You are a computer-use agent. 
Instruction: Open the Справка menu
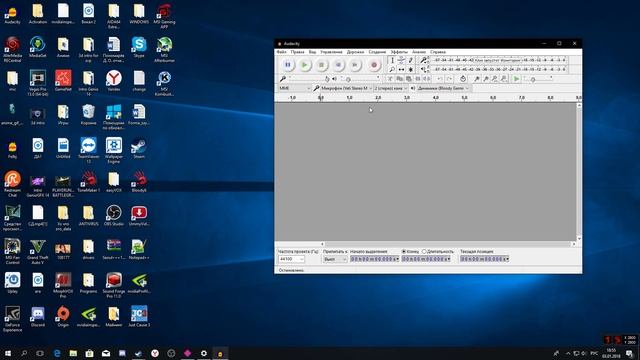(x=438, y=52)
